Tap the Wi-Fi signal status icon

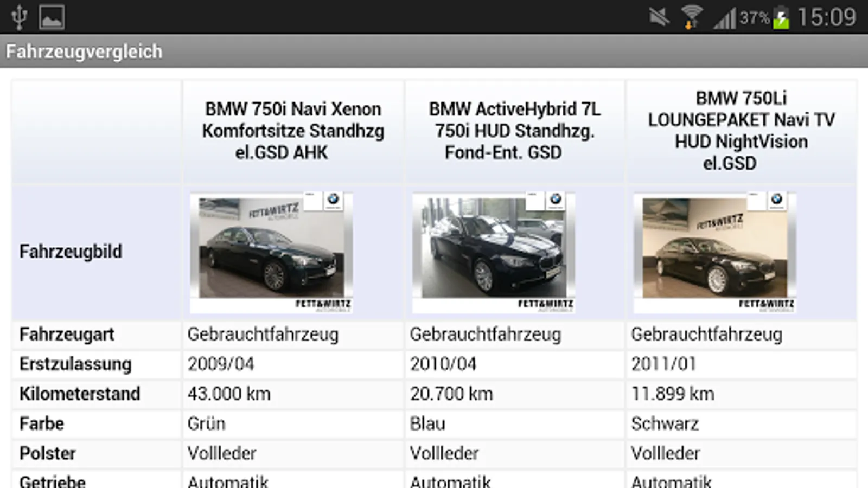pos(692,17)
